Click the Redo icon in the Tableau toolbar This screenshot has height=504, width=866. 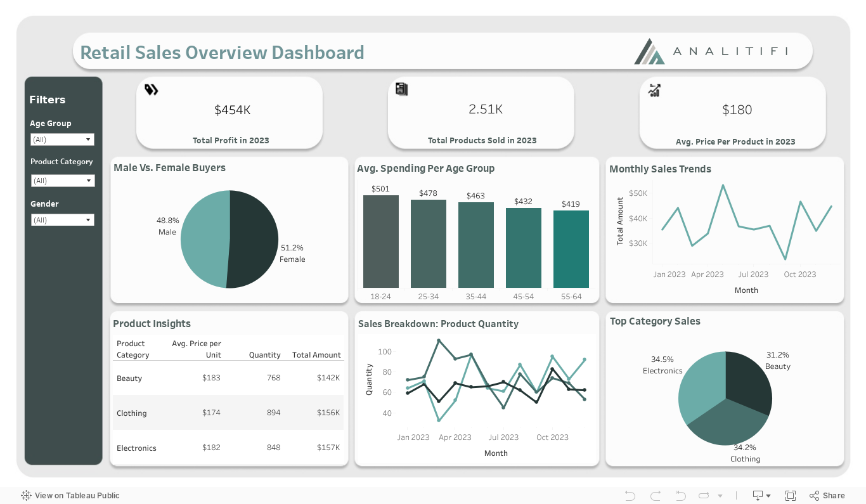(656, 496)
